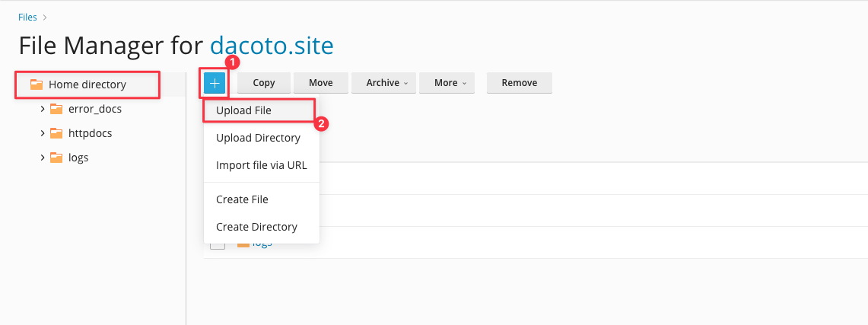The image size is (868, 325).
Task: Select Upload Directory menu entry
Action: (258, 138)
